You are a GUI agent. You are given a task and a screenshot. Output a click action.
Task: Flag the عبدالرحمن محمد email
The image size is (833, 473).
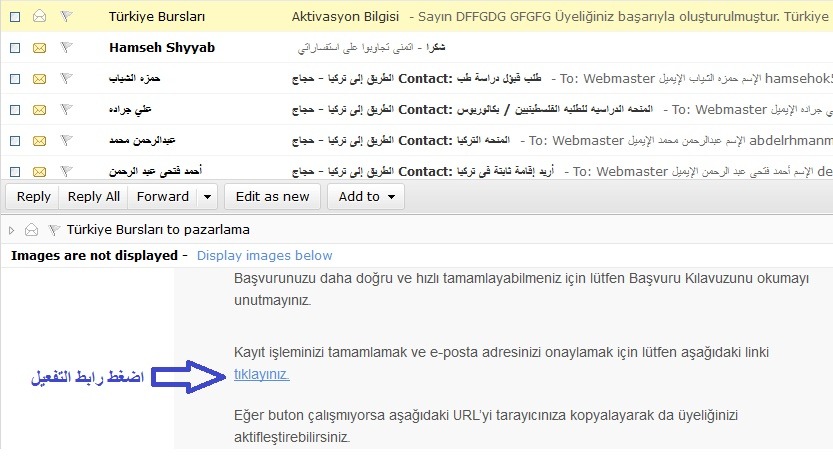tap(66, 140)
